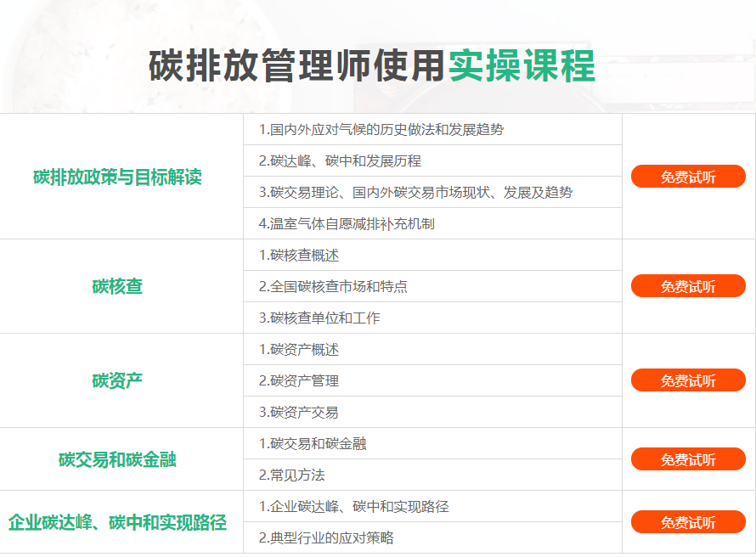Select the 碳核查 category heading
The height and width of the screenshot is (557, 756).
point(117,286)
